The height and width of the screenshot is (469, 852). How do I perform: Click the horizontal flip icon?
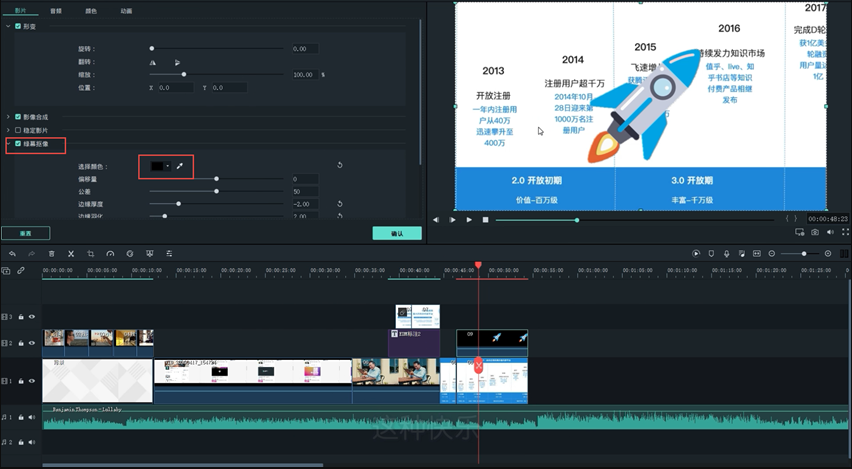click(154, 61)
